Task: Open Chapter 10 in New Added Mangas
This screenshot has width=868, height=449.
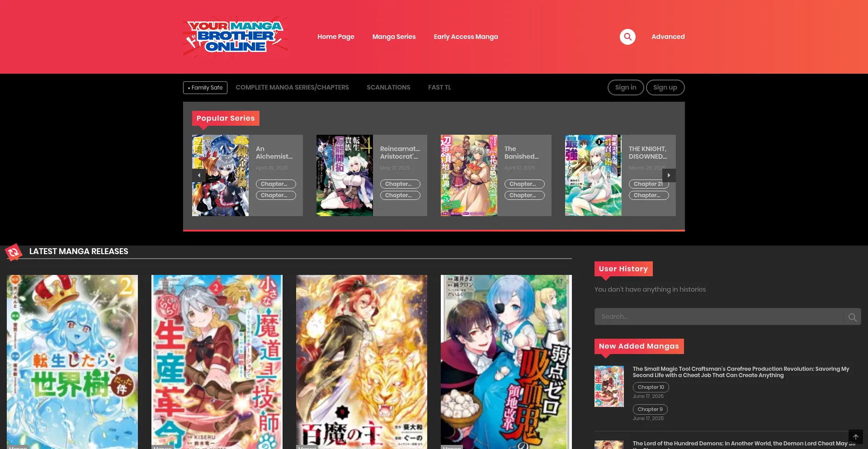Action: 651,388
